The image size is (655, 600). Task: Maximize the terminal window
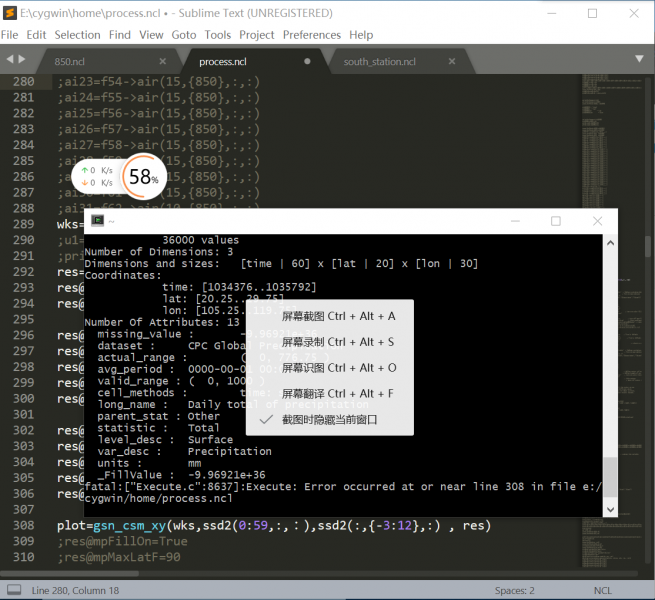(x=556, y=221)
